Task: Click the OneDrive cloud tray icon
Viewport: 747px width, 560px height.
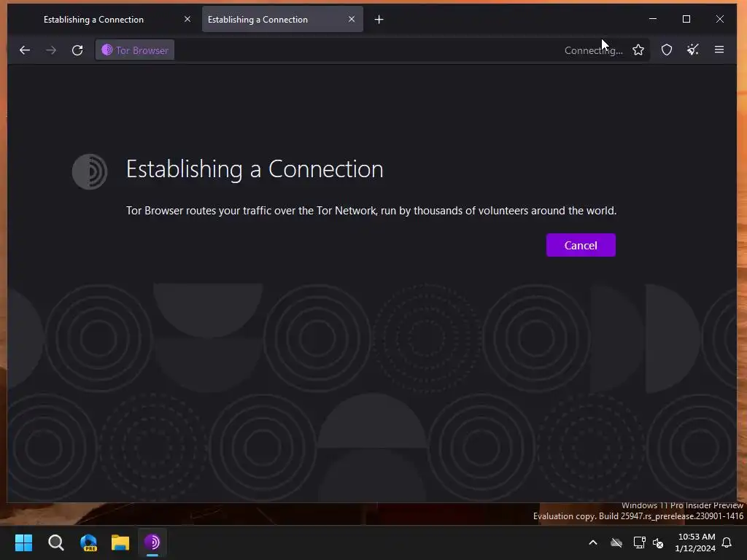Action: tap(616, 542)
